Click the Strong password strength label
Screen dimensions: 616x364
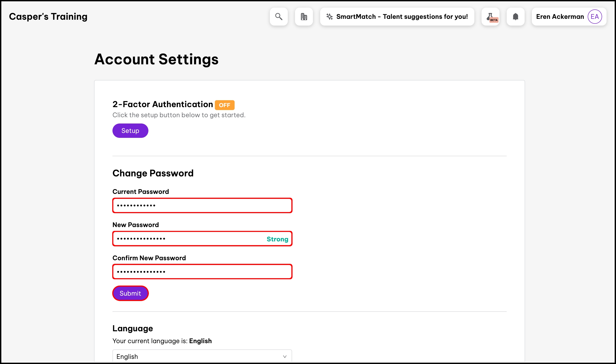tap(277, 239)
